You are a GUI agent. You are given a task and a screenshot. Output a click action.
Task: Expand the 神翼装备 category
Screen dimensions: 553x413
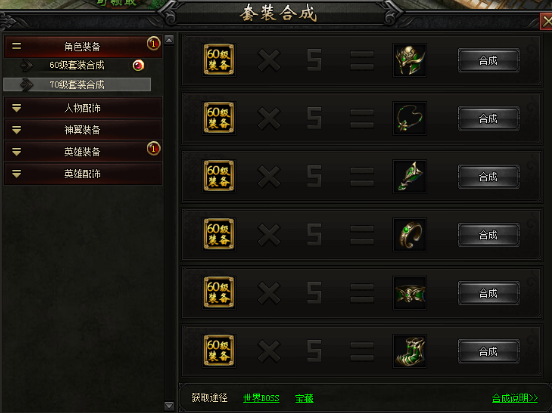(83, 130)
